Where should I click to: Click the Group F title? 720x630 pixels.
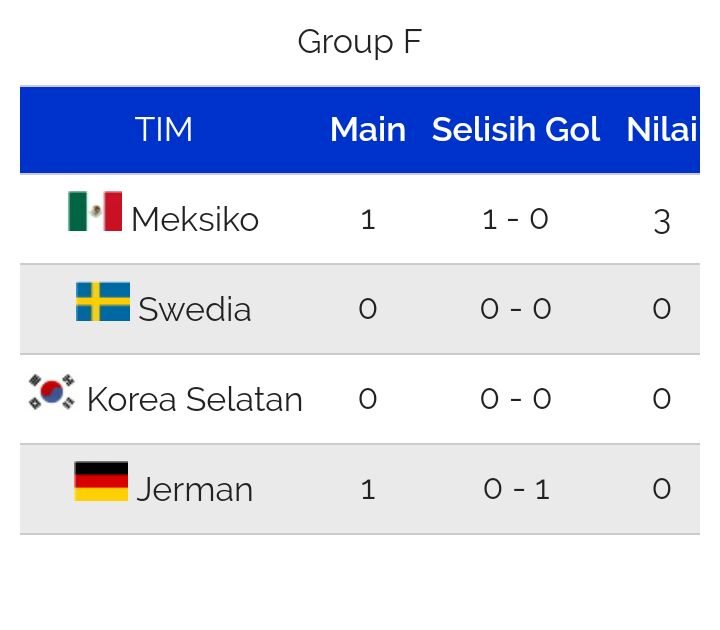pos(360,42)
